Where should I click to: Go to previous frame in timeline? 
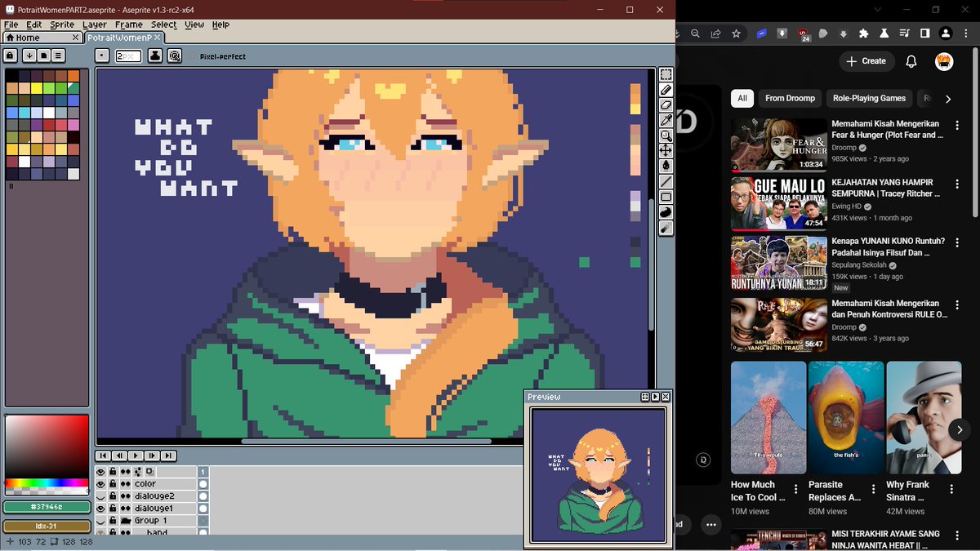point(119,455)
